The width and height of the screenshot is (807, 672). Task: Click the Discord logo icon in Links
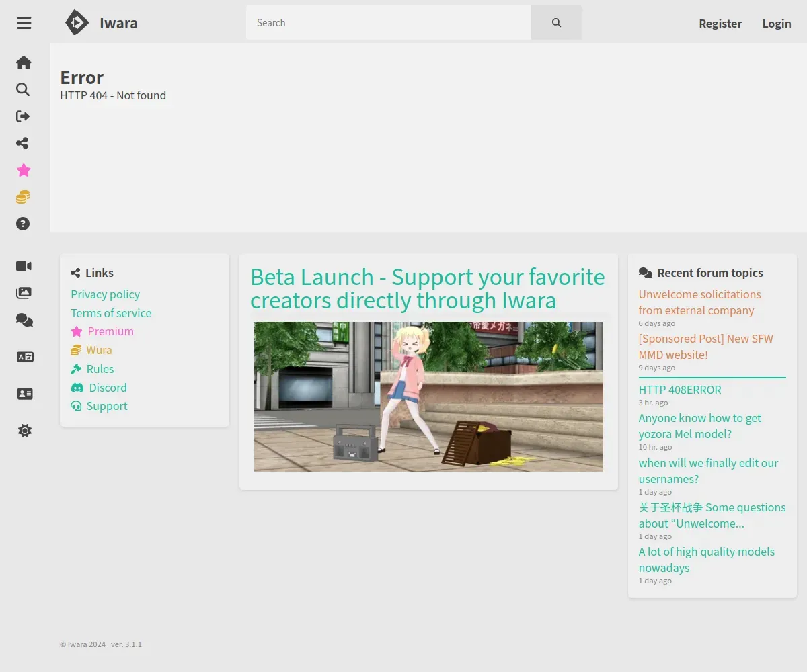[x=77, y=388]
